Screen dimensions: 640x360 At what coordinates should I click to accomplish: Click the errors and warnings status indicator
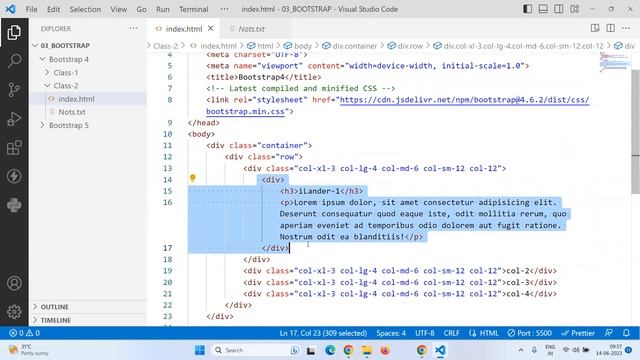[24, 333]
